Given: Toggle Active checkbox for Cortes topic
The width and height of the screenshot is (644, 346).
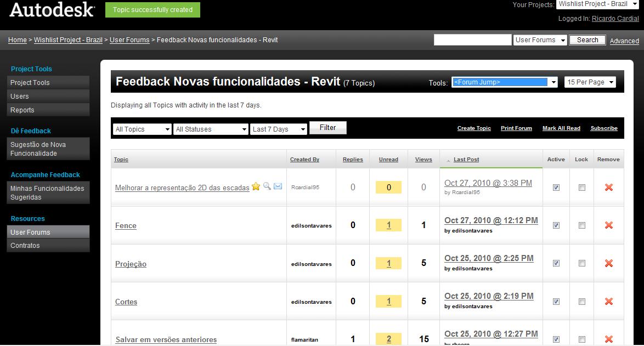Looking at the screenshot, I should 556,301.
